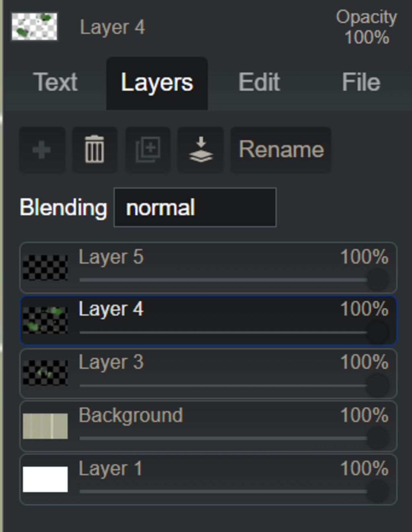412x532 pixels.
Task: Open the Edit tab
Action: point(259,83)
